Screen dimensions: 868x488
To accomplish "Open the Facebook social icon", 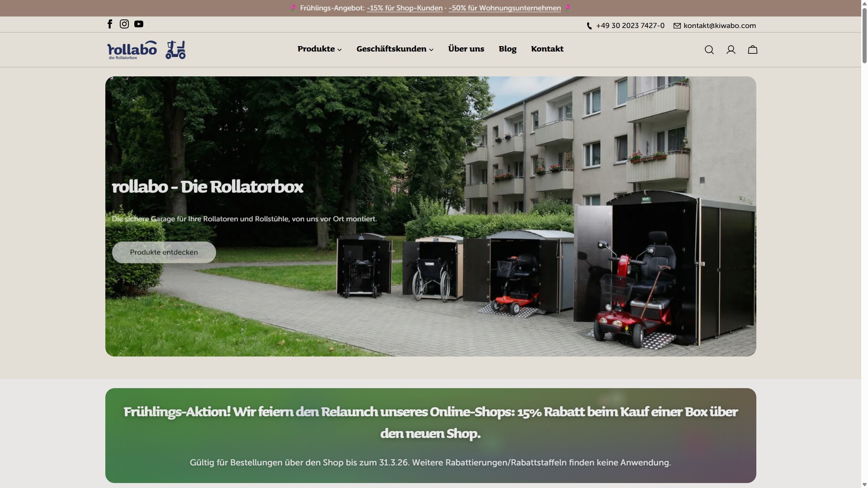I will point(110,24).
